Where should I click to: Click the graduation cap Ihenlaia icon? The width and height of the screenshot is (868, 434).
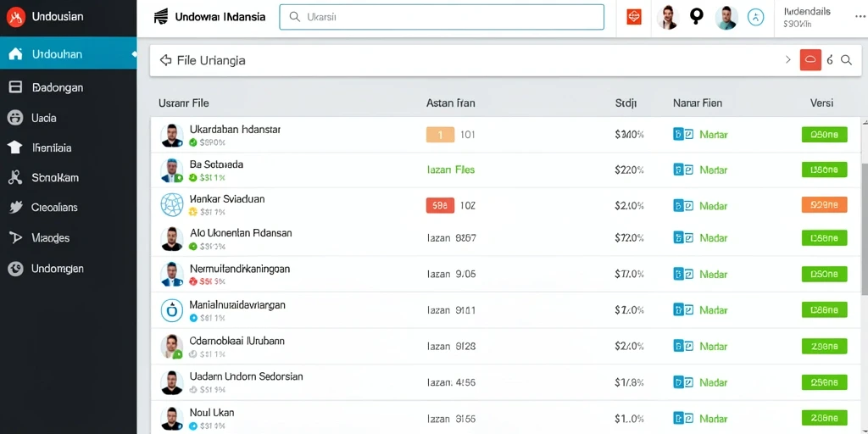pyautogui.click(x=15, y=147)
